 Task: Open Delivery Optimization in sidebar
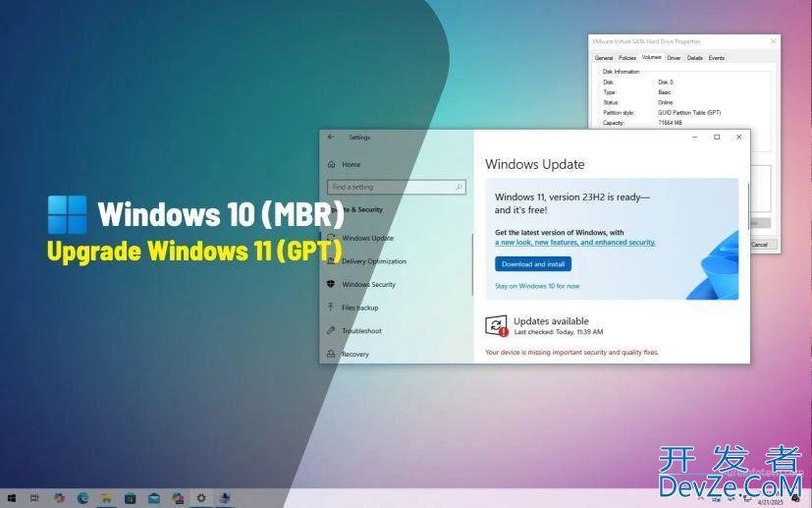(374, 261)
